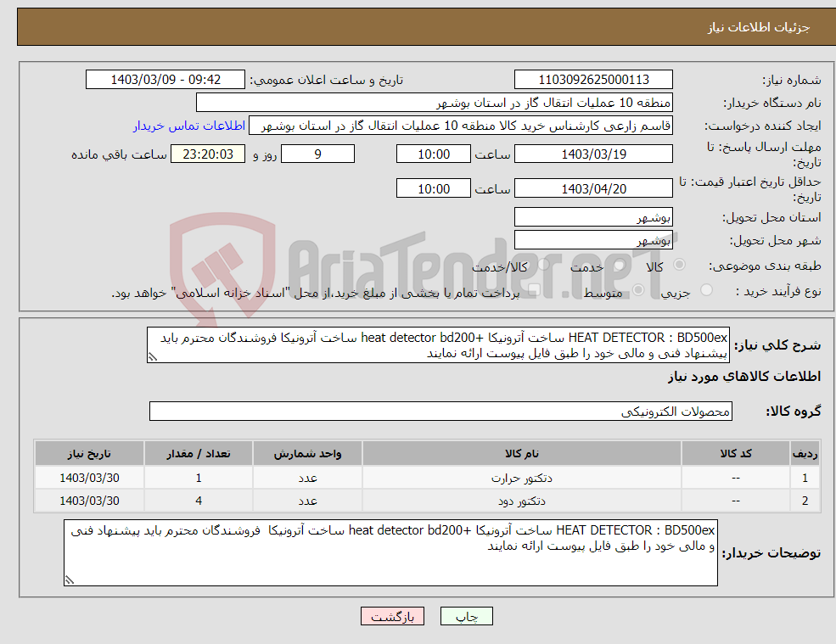Click the delivery province field بوشهر

point(593,217)
